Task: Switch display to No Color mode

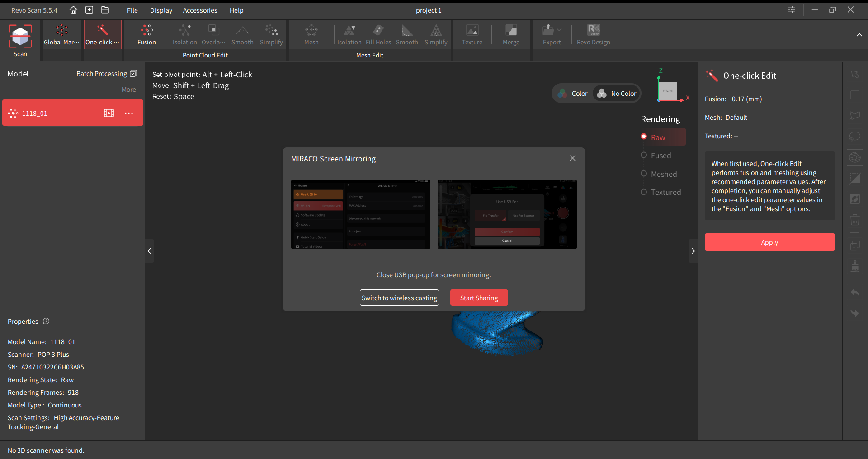Action: click(617, 94)
